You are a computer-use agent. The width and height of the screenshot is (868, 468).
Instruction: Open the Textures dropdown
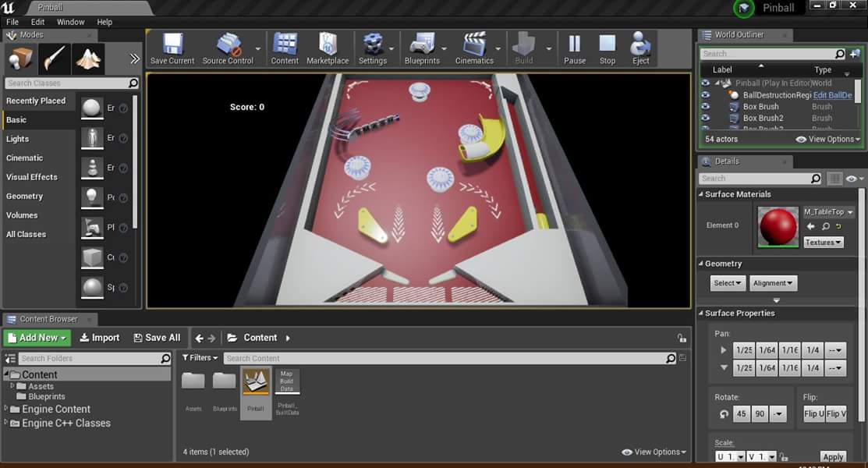(824, 243)
